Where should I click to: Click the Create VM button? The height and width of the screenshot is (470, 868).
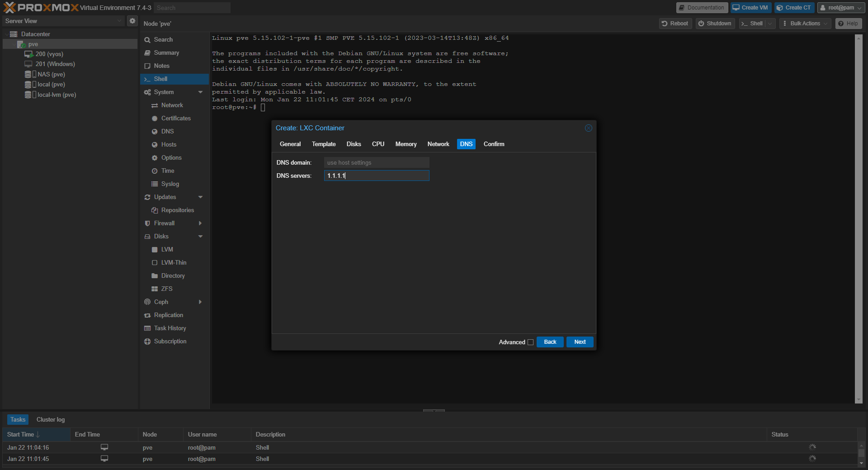click(750, 8)
